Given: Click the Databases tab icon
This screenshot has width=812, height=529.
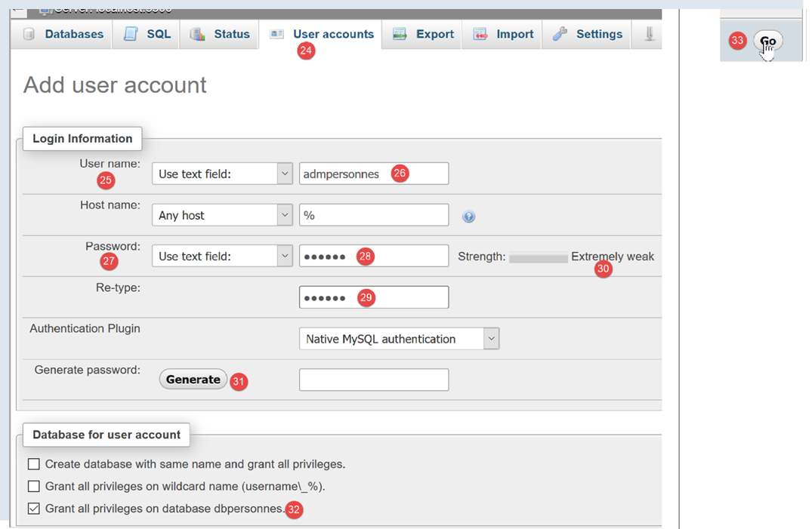Looking at the screenshot, I should click(x=29, y=35).
